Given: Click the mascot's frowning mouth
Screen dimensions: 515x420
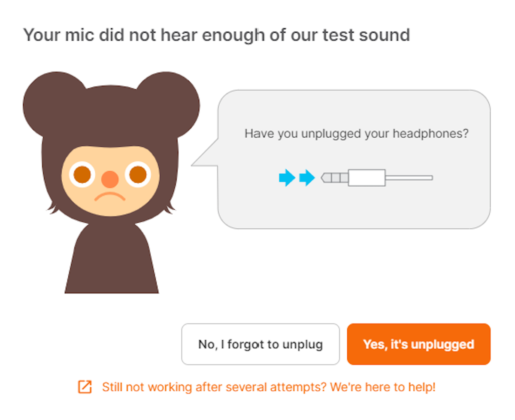Looking at the screenshot, I should point(110,197).
